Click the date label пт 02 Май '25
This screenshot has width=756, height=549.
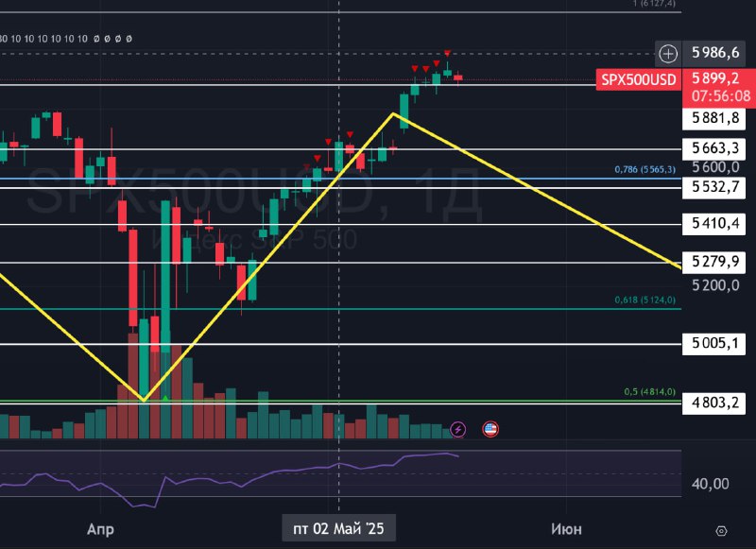coord(338,529)
